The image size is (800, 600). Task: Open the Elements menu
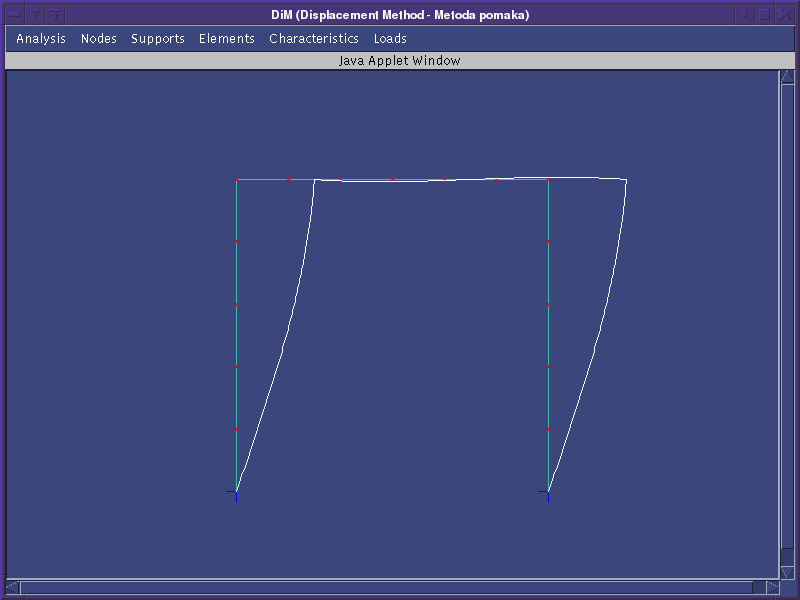[x=227, y=39]
